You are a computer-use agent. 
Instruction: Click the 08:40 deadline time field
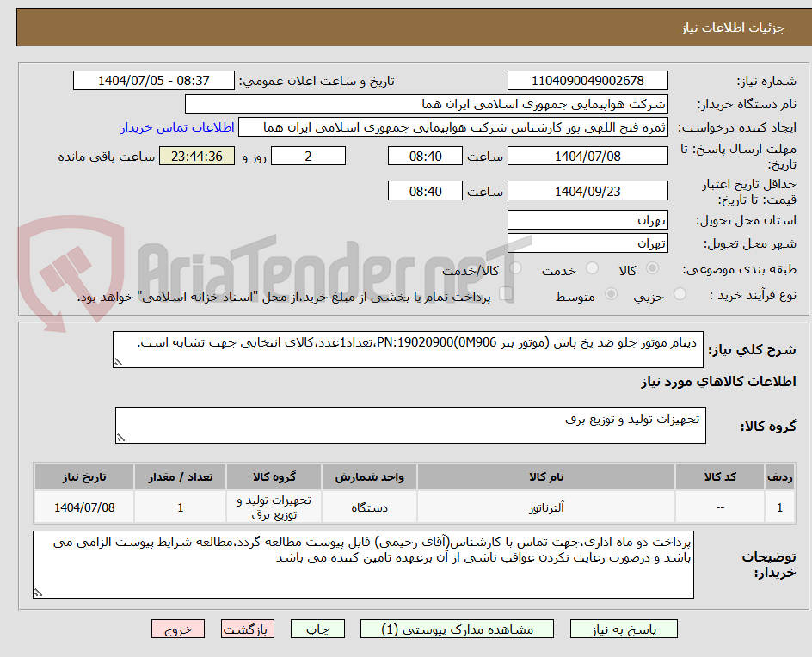click(x=424, y=156)
